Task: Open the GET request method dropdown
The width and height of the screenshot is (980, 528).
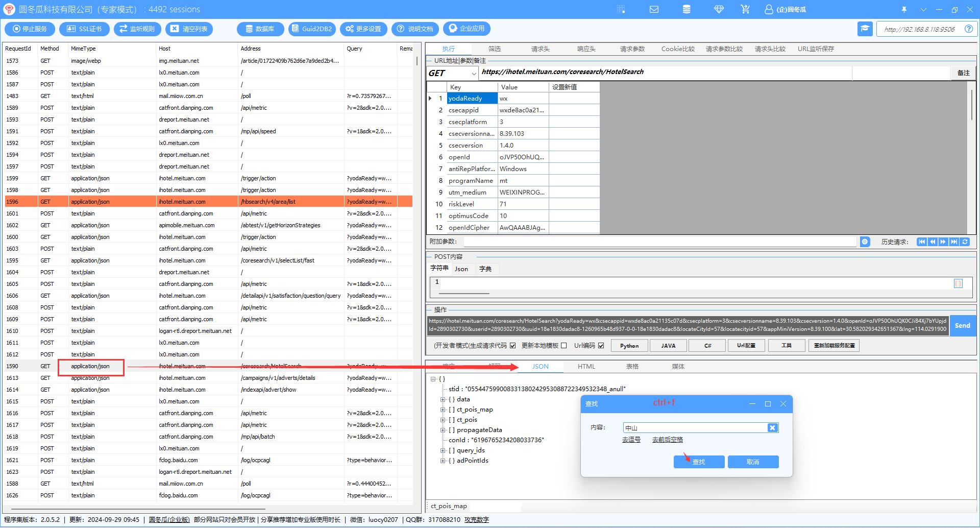Action: pos(474,74)
